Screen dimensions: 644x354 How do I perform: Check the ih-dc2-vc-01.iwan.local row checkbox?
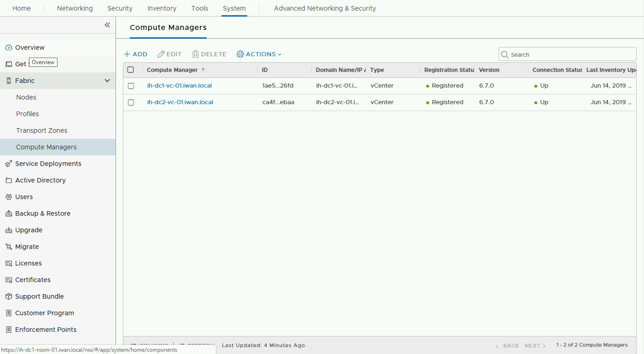[x=131, y=102]
